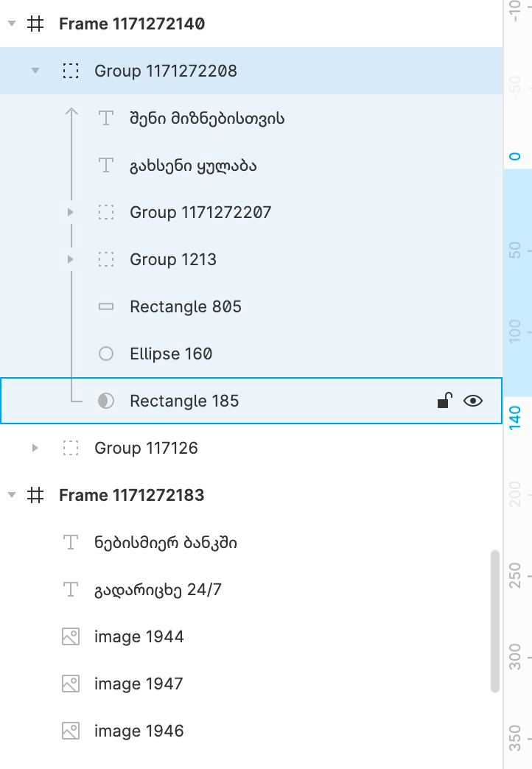Expand Group 117126
The height and width of the screenshot is (769, 532).
[35, 448]
